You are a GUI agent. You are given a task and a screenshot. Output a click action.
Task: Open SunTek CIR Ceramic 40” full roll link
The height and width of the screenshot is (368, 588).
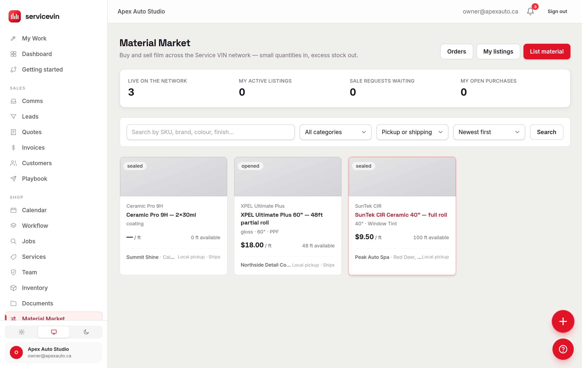401,215
